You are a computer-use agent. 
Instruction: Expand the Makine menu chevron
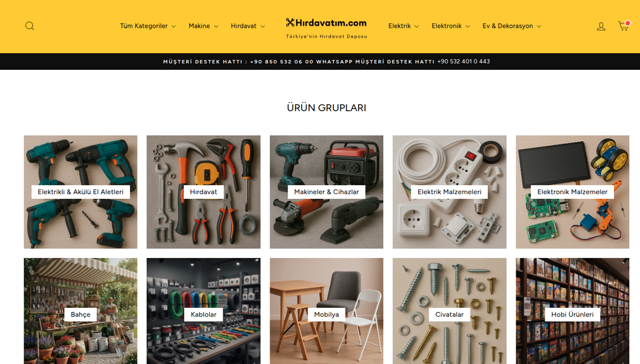coord(216,27)
